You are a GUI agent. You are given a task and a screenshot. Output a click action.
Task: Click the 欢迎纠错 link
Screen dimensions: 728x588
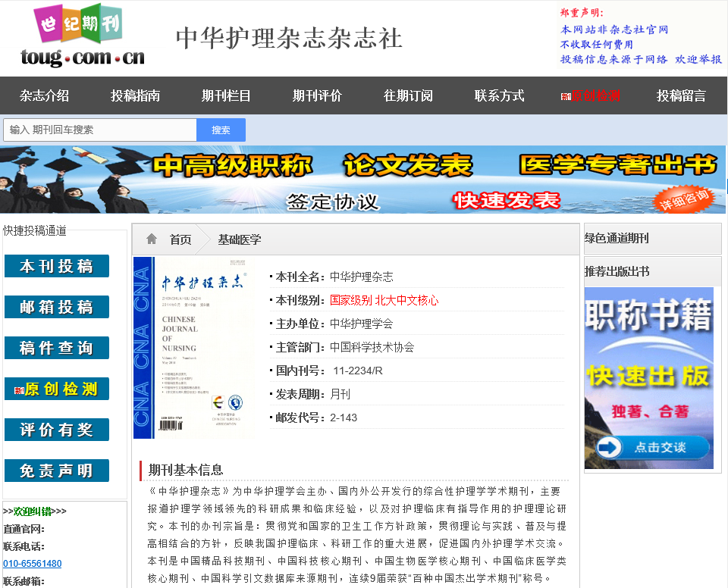pyautogui.click(x=33, y=511)
